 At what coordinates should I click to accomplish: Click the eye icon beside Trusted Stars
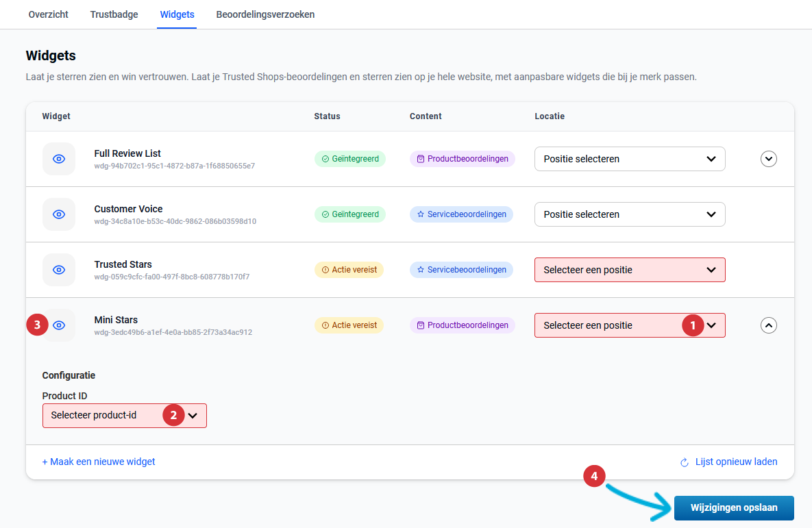[x=59, y=270]
